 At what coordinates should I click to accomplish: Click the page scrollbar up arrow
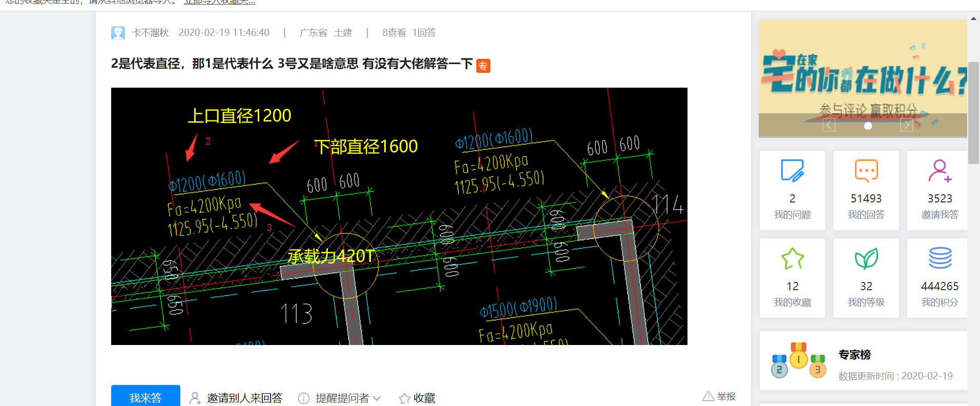point(974,18)
